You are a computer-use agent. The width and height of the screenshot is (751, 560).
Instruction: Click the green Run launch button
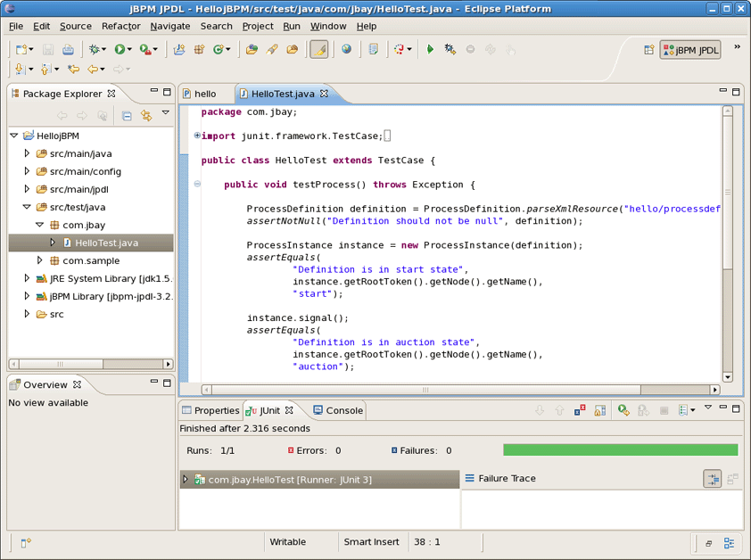(120, 50)
